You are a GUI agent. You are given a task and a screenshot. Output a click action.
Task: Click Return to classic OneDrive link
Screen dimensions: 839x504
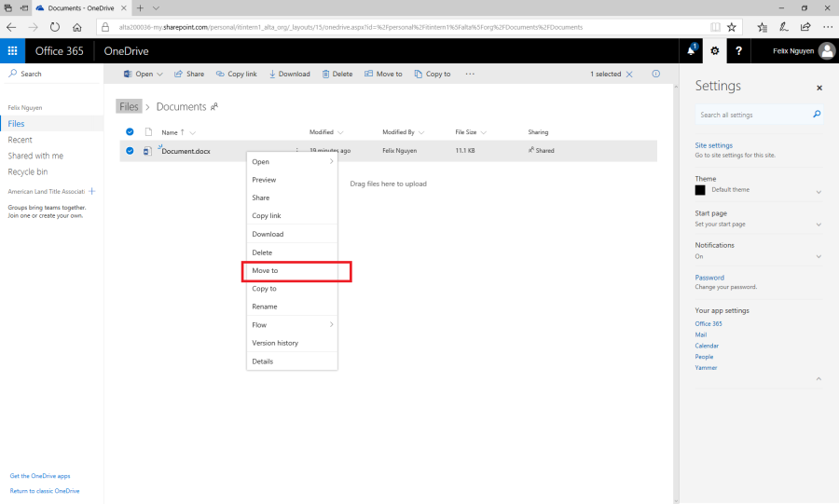click(x=45, y=491)
